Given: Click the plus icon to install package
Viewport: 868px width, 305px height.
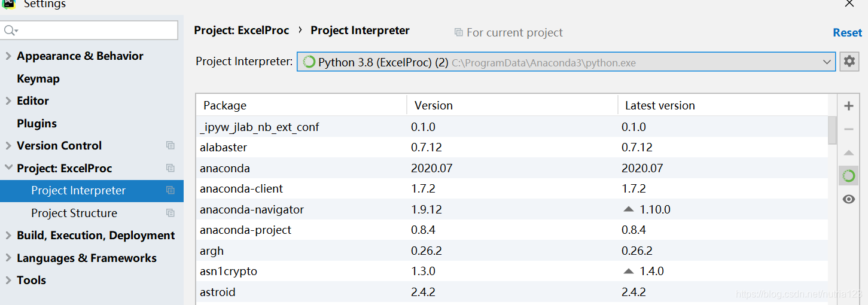Looking at the screenshot, I should (848, 106).
